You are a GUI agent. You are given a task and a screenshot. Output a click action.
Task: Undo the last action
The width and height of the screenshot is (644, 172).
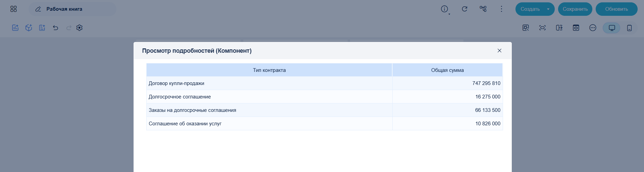(56, 28)
